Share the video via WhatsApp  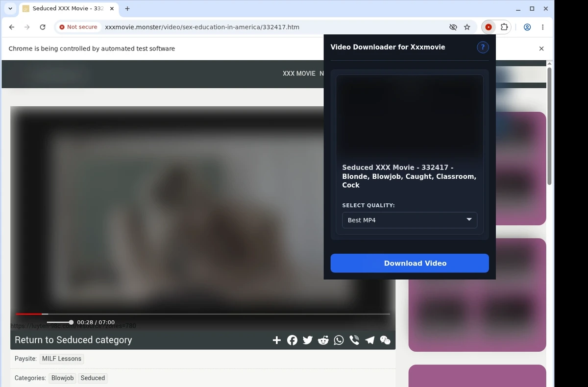[339, 340]
